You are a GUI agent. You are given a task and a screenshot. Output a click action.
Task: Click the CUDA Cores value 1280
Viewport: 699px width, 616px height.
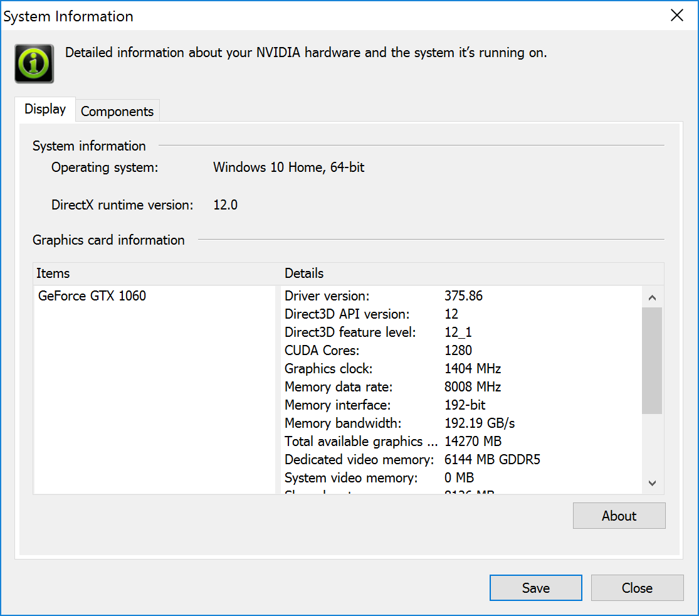[458, 350]
